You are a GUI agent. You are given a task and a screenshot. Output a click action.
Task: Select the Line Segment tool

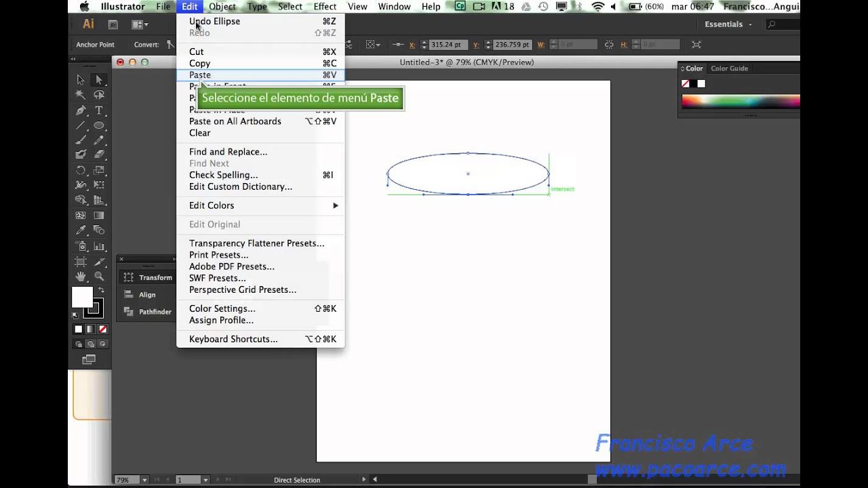tap(81, 125)
